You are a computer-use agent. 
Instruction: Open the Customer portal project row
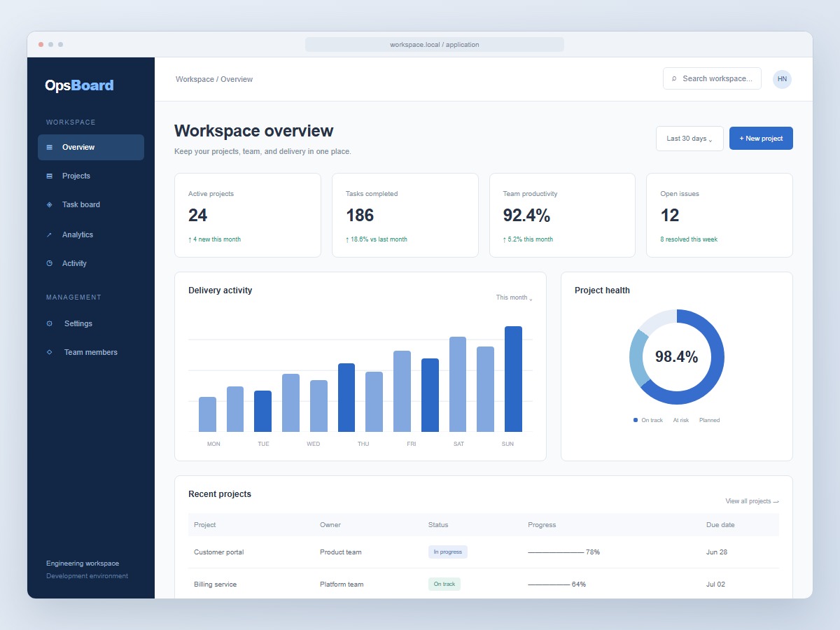(484, 552)
